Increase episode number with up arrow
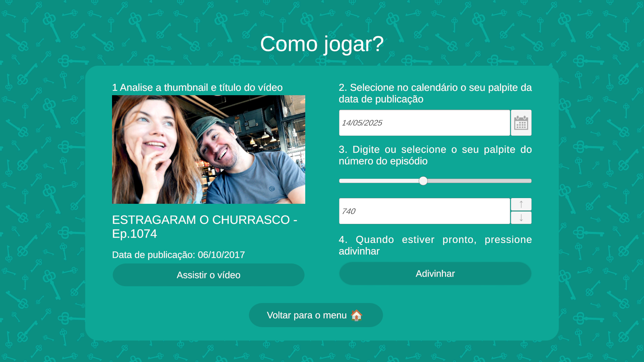The width and height of the screenshot is (644, 362). point(521,204)
